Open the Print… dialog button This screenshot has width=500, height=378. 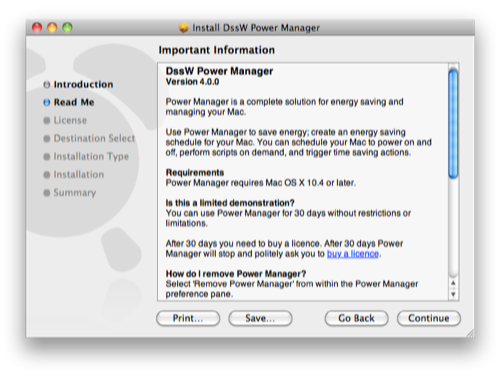tap(188, 318)
